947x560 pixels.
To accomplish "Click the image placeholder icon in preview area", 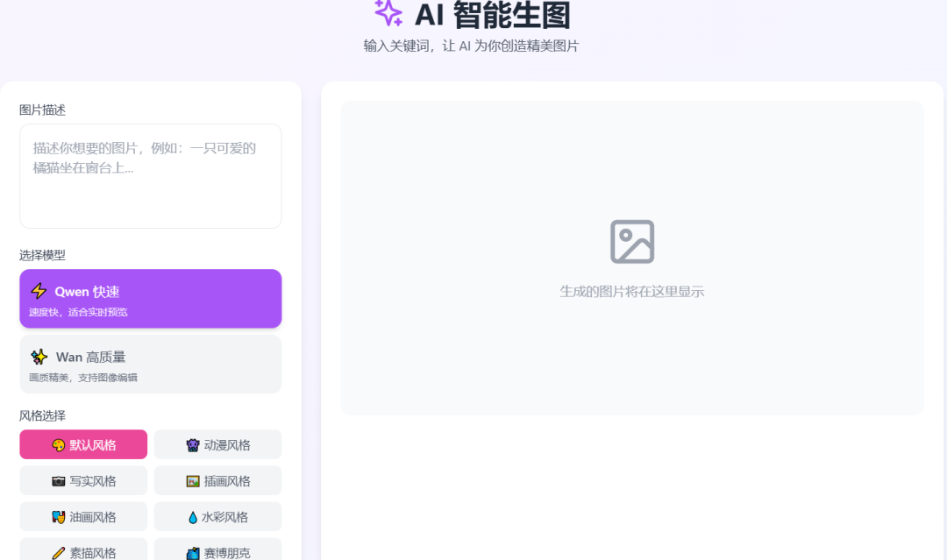I will (x=631, y=241).
